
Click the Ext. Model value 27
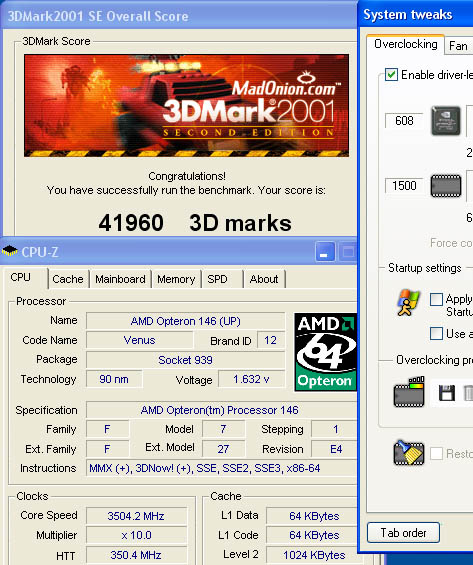coord(223,449)
